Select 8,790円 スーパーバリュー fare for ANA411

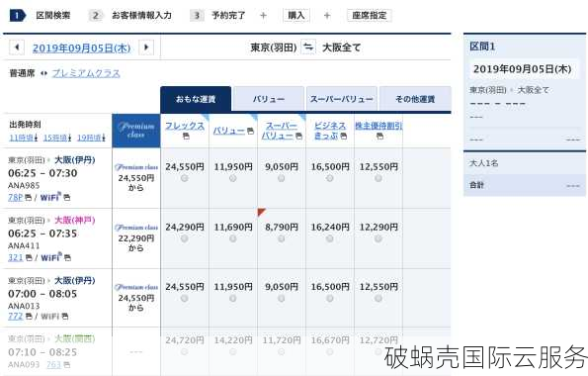click(x=282, y=238)
